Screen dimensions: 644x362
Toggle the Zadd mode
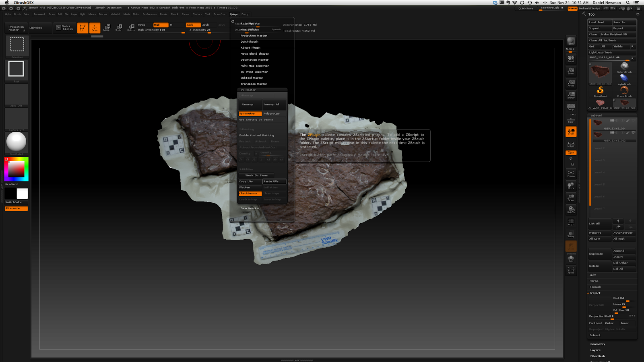pos(193,25)
